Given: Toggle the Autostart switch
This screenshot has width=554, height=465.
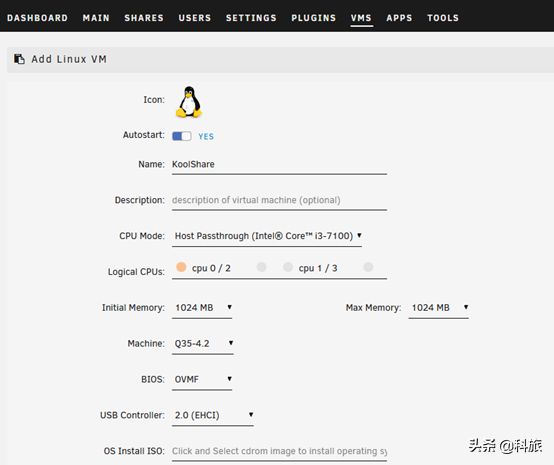Looking at the screenshot, I should pyautogui.click(x=182, y=136).
